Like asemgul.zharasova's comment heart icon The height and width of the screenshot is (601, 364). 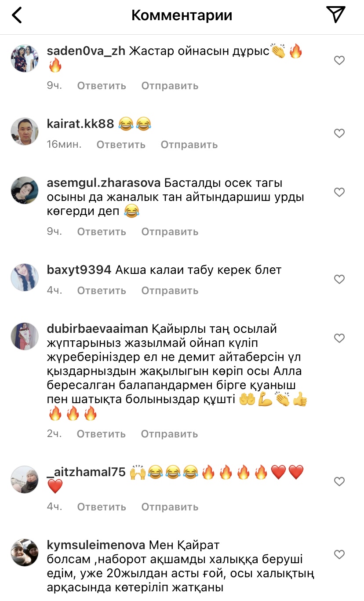tap(339, 192)
